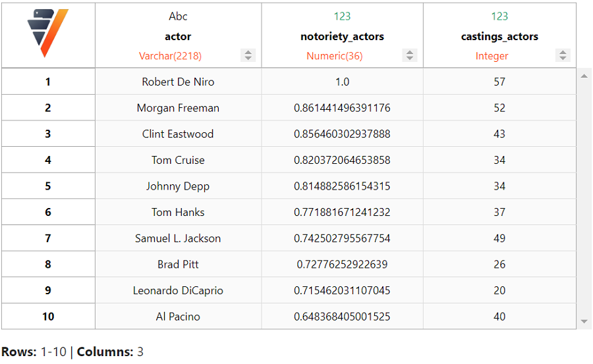The height and width of the screenshot is (364, 593).
Task: Click the notoriety_actors column header name
Action: (x=342, y=37)
